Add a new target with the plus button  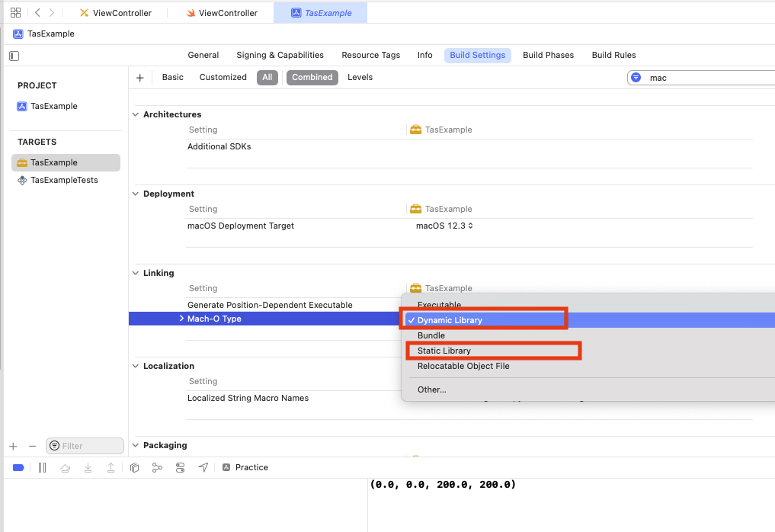[14, 447]
